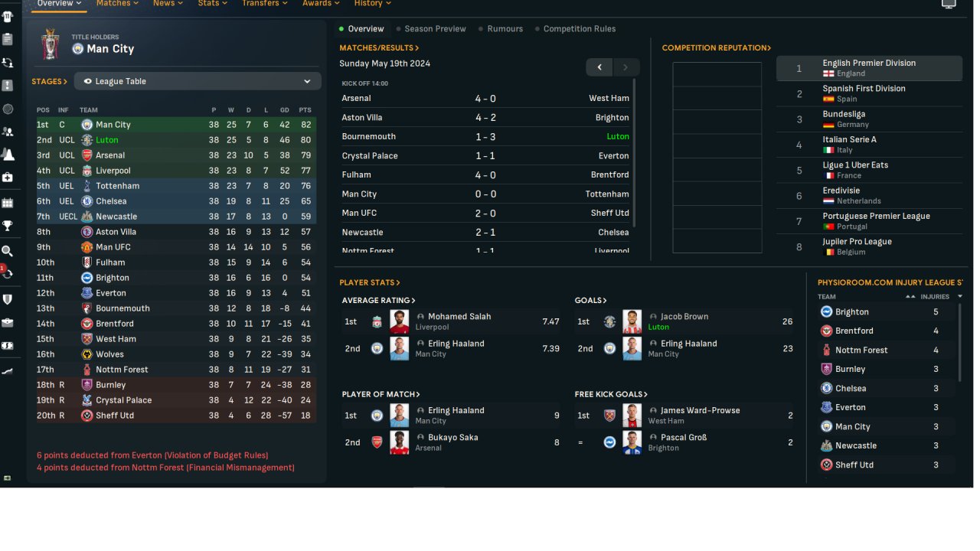Open the medical bag icon in sidebar
Viewport: 980px width, 551px height.
coord(8,177)
